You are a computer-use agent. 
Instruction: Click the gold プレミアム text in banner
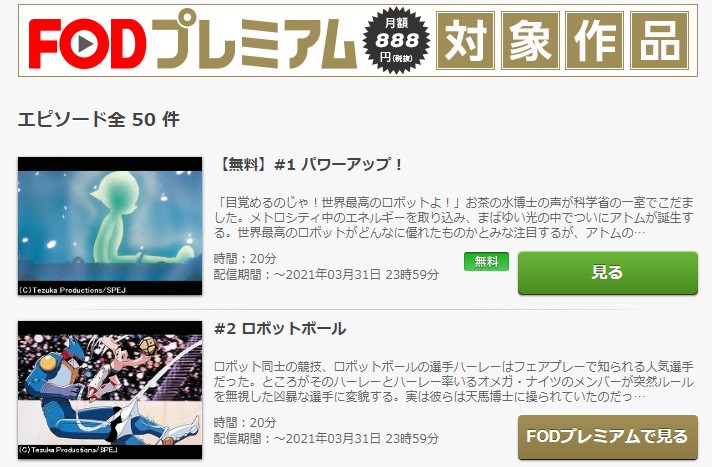coord(254,41)
